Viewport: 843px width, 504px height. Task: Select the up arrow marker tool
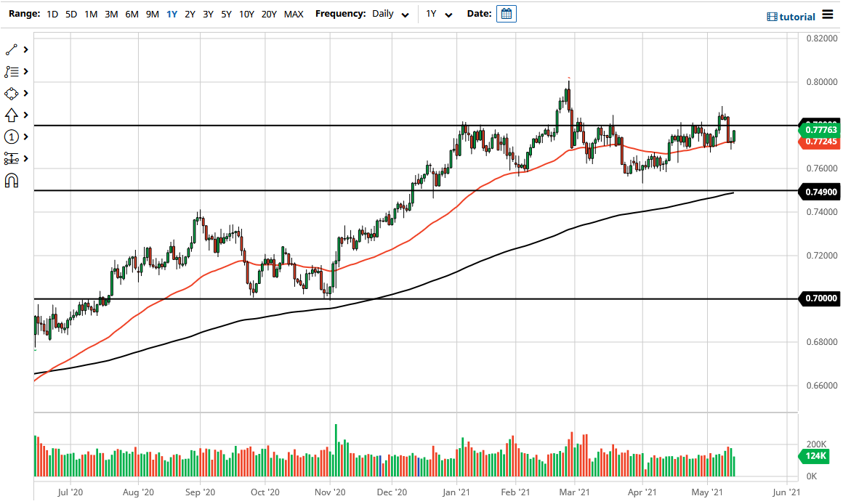coord(12,115)
